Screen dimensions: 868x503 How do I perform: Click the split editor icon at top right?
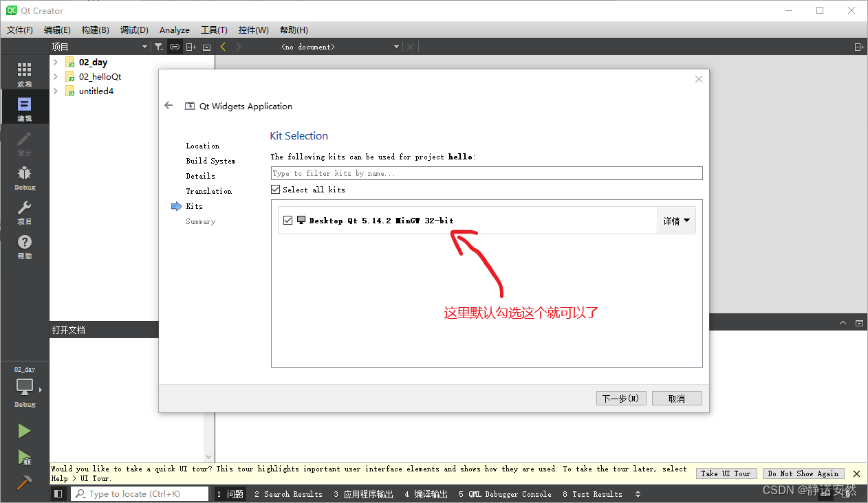pos(859,47)
